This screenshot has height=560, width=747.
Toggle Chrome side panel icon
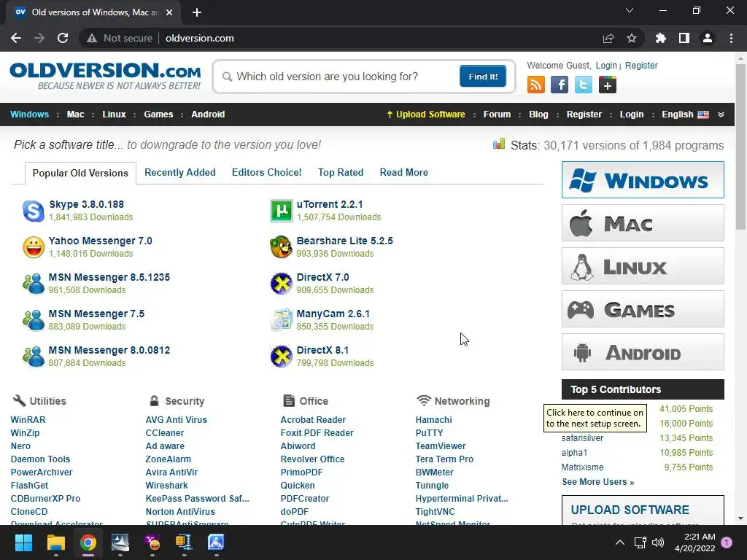tap(684, 38)
